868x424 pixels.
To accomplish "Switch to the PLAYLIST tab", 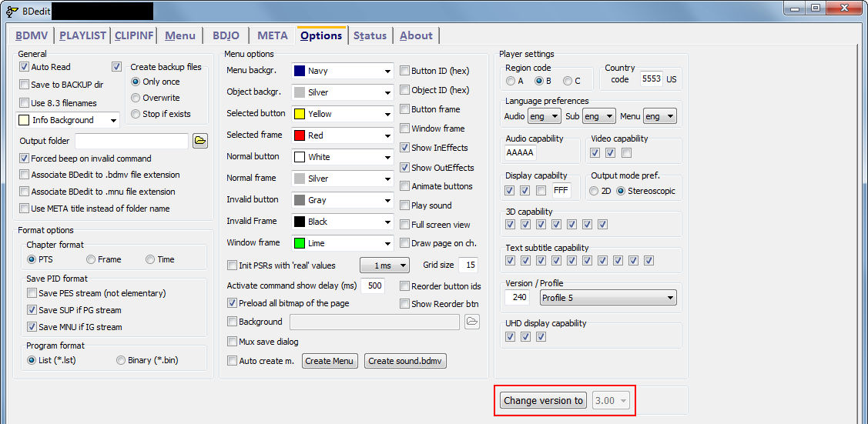I will tap(82, 35).
